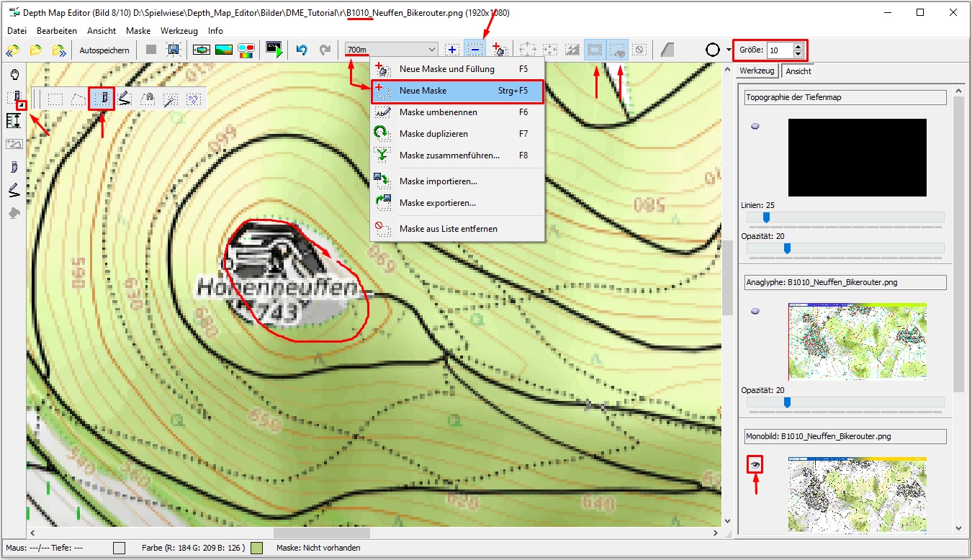This screenshot has height=560, width=972.
Task: Click the move mask arrows icon
Action: (x=528, y=50)
